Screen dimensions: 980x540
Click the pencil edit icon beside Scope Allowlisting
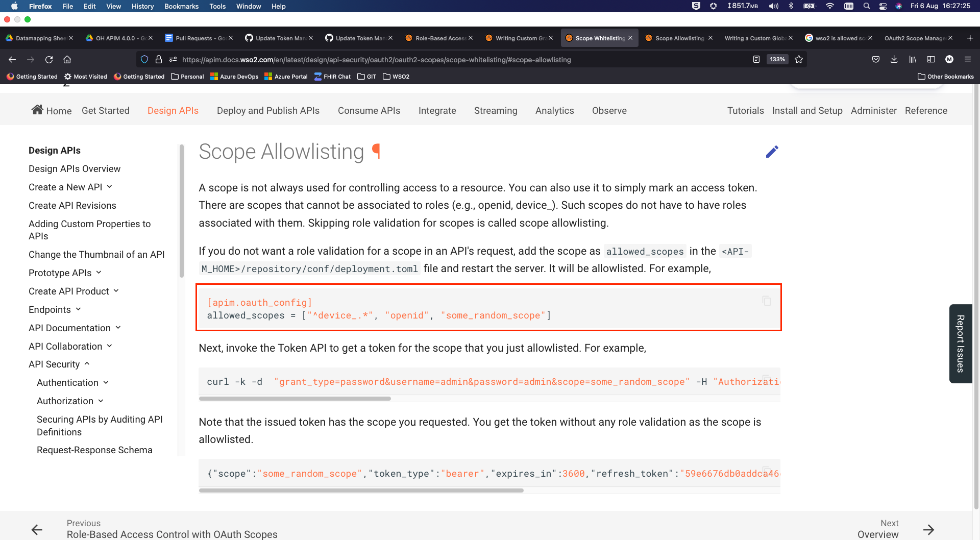772,152
